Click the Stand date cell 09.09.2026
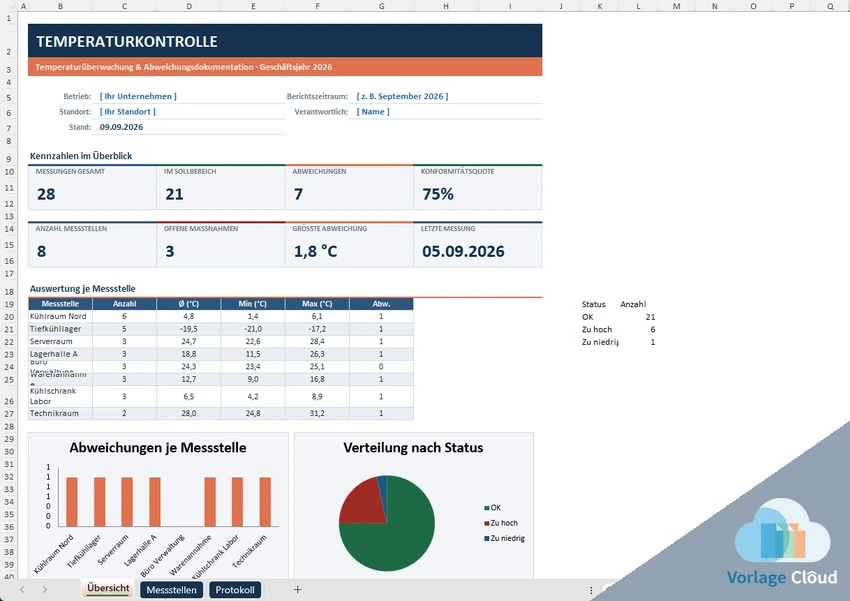 click(x=189, y=127)
